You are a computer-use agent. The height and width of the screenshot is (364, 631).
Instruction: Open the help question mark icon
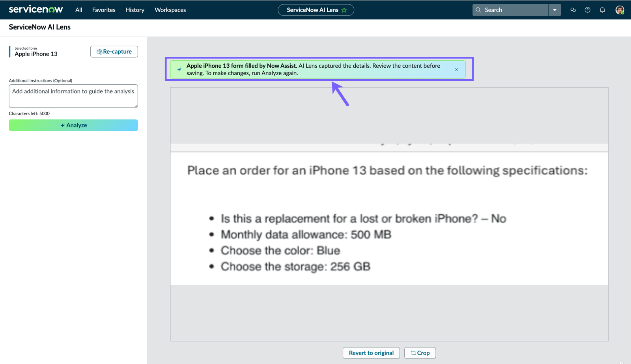point(588,10)
